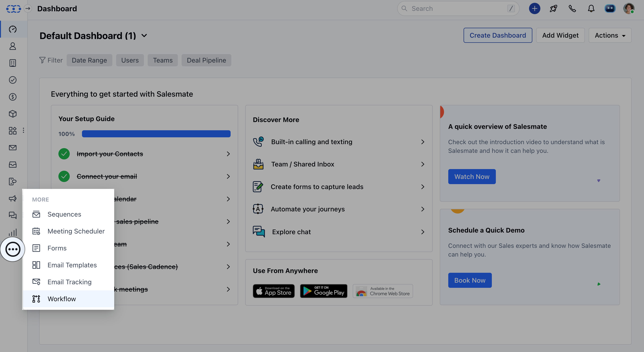Click the green checkmark on Import your Contacts
644x352 pixels.
[64, 154]
